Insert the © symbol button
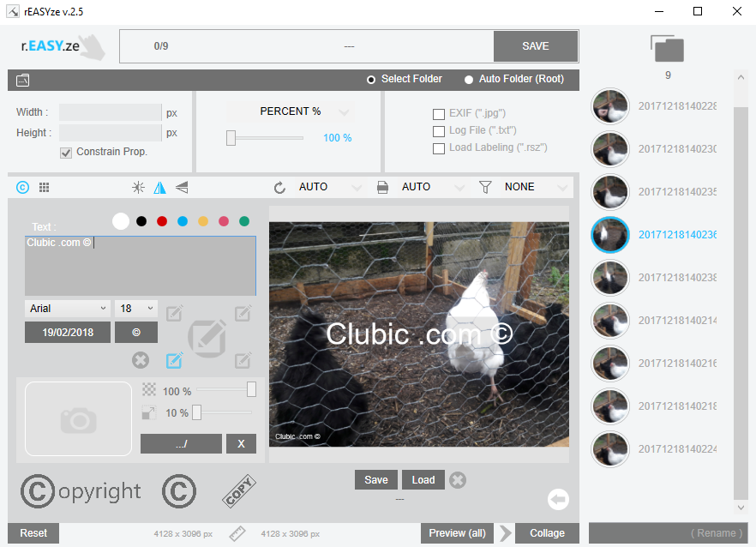The image size is (756, 547). [136, 333]
